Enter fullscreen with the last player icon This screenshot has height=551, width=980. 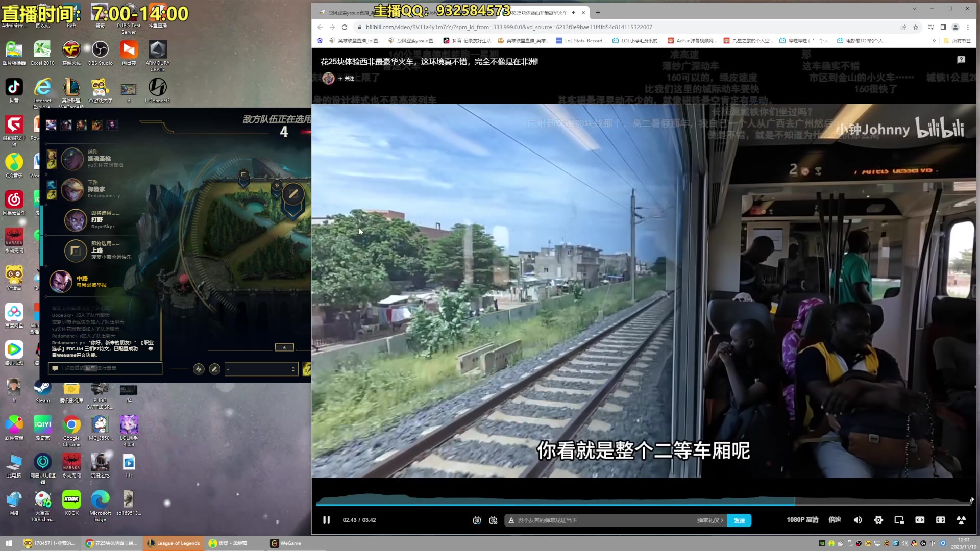click(961, 520)
